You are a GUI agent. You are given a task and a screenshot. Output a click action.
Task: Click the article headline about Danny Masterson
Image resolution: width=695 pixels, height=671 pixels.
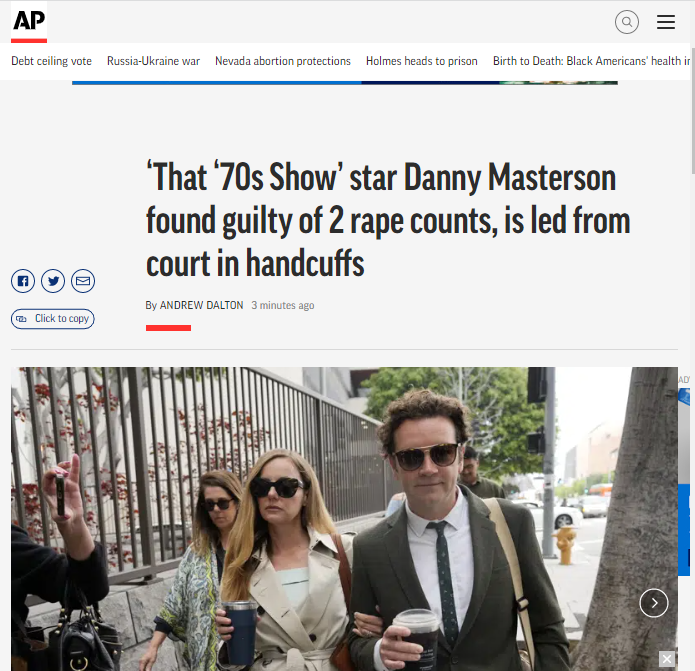(388, 220)
